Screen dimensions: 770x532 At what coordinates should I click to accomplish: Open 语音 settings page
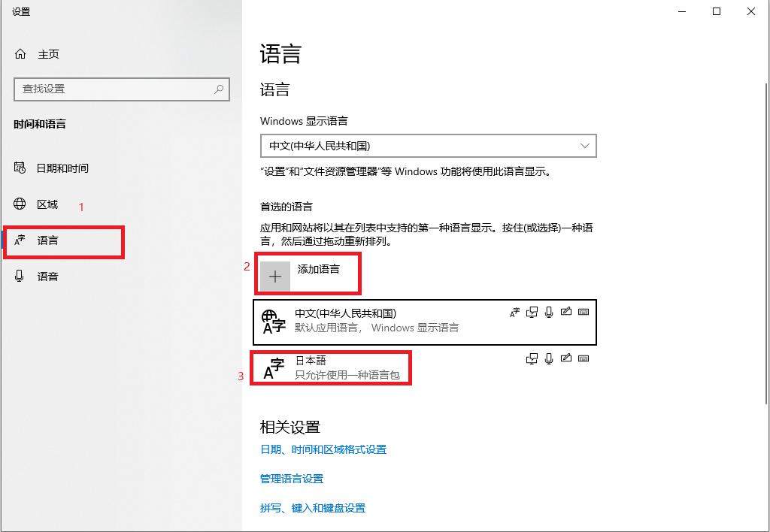coord(47,277)
